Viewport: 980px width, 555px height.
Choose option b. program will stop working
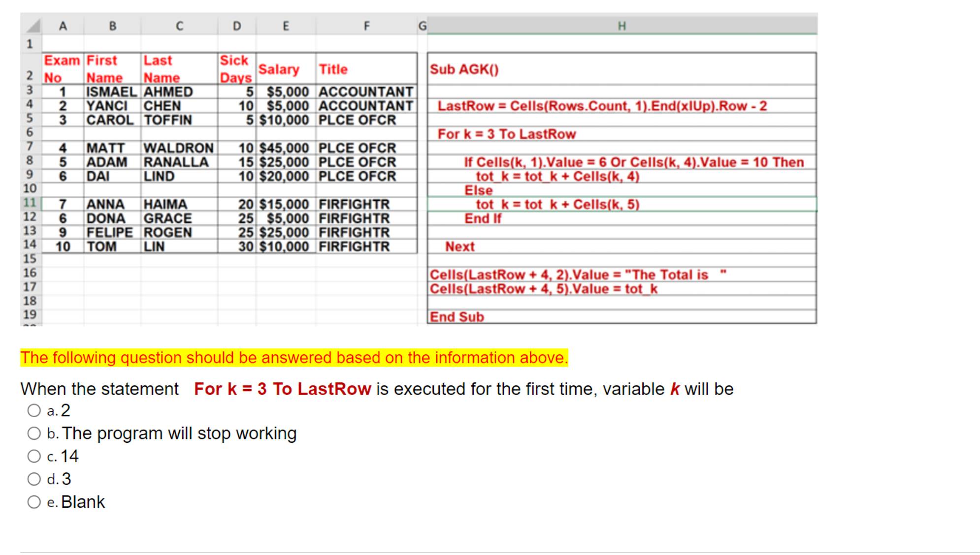[x=34, y=433]
